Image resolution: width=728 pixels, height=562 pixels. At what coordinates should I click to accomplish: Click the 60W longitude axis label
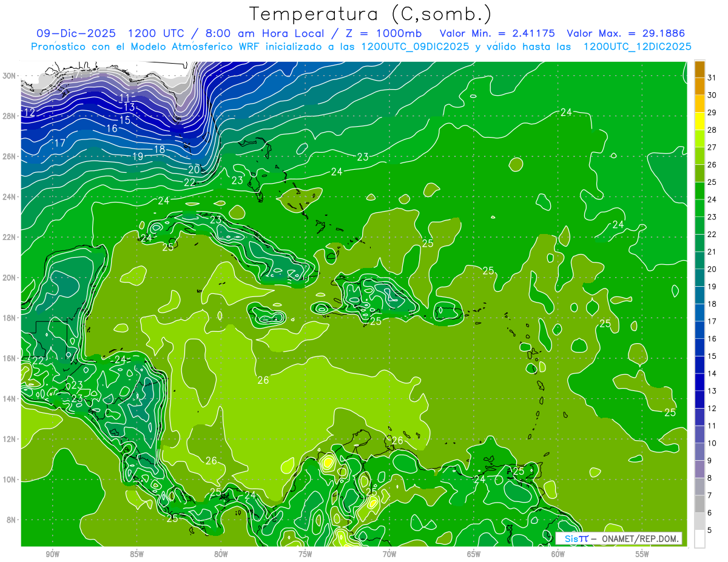click(x=558, y=554)
